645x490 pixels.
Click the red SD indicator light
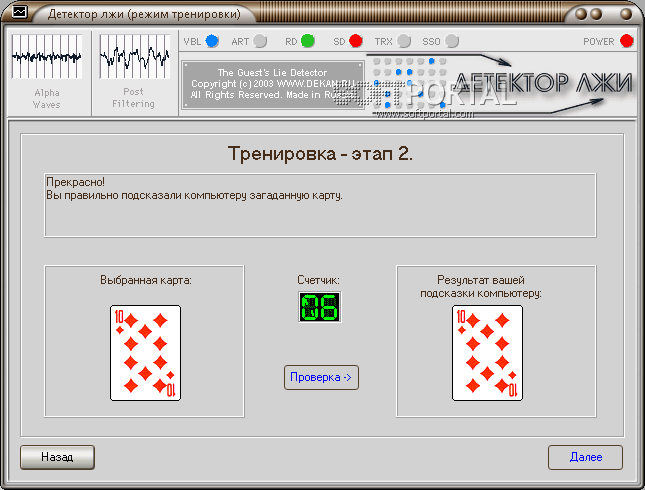pos(356,41)
